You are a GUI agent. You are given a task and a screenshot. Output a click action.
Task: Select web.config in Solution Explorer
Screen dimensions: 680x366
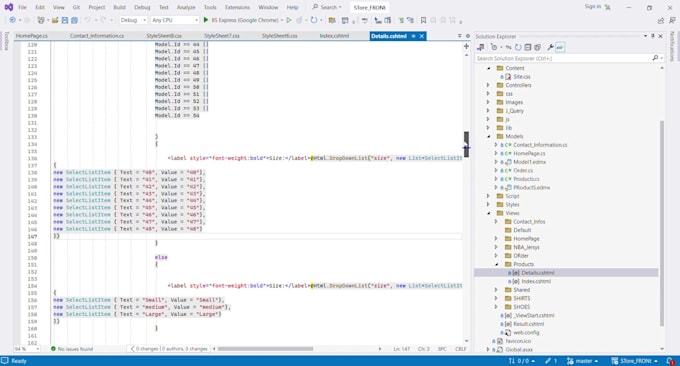tap(526, 333)
